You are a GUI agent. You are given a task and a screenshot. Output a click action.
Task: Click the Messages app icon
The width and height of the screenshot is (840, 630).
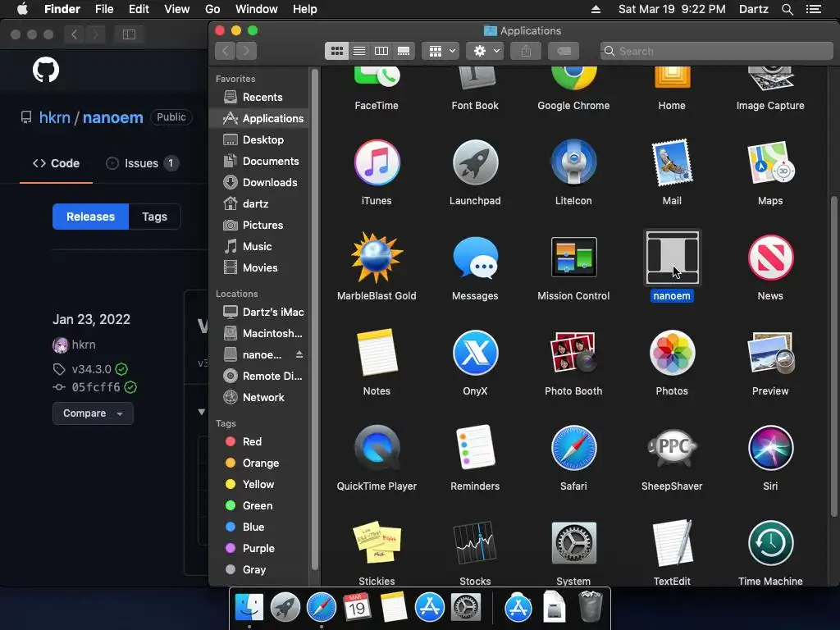(x=475, y=258)
